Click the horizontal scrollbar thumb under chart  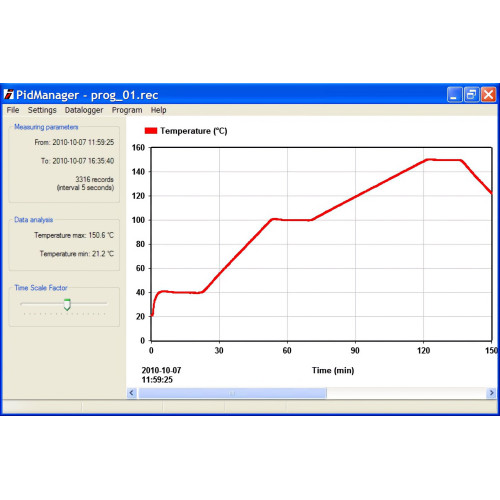(232, 393)
